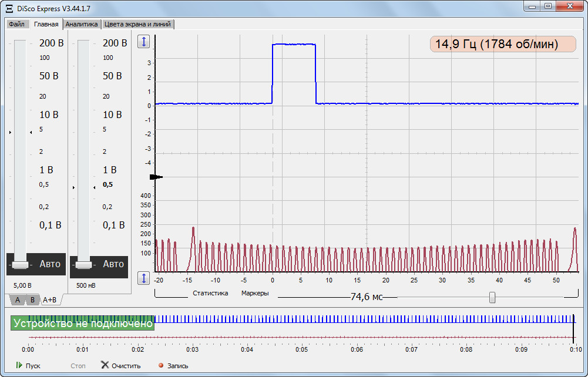Image resolution: width=588 pixels, height=377 pixels.
Task: Set the left channel scale to 50 В
Action: (49, 76)
